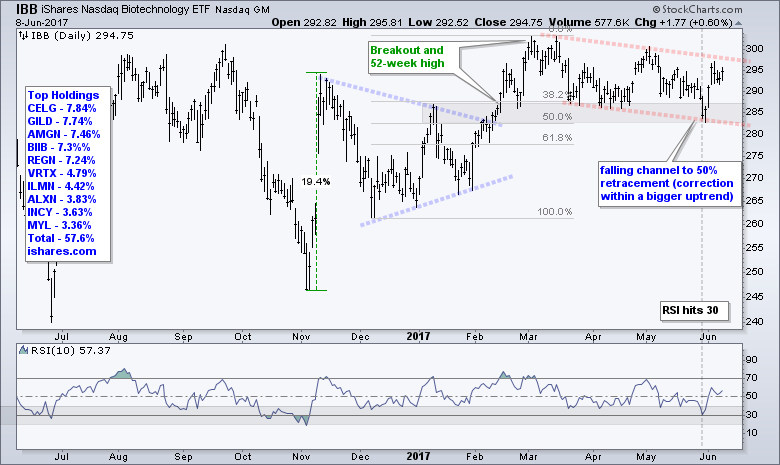Click the 'Top Holdings' heading
The width and height of the screenshot is (780, 465).
[63, 95]
